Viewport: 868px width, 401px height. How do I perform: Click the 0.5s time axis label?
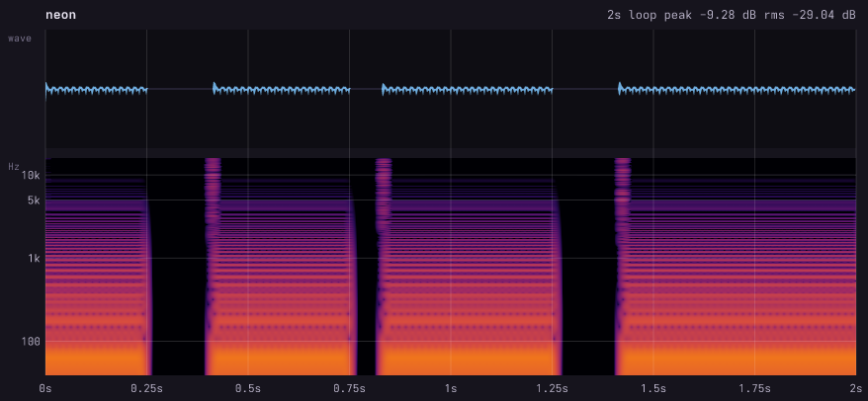pyautogui.click(x=248, y=388)
